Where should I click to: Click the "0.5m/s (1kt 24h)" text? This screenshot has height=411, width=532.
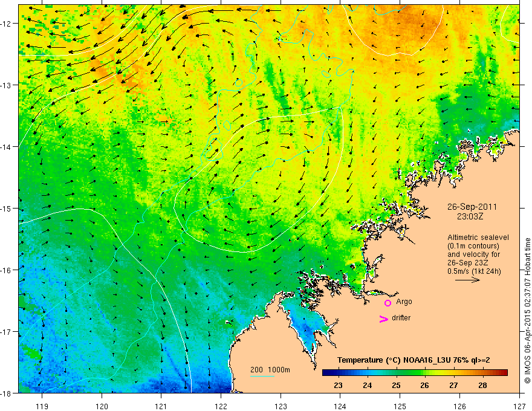coord(474,271)
